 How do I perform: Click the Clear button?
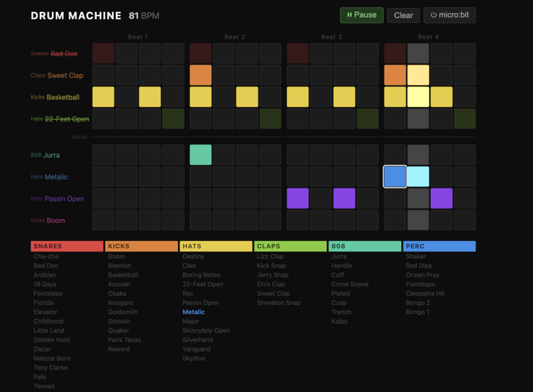[404, 15]
